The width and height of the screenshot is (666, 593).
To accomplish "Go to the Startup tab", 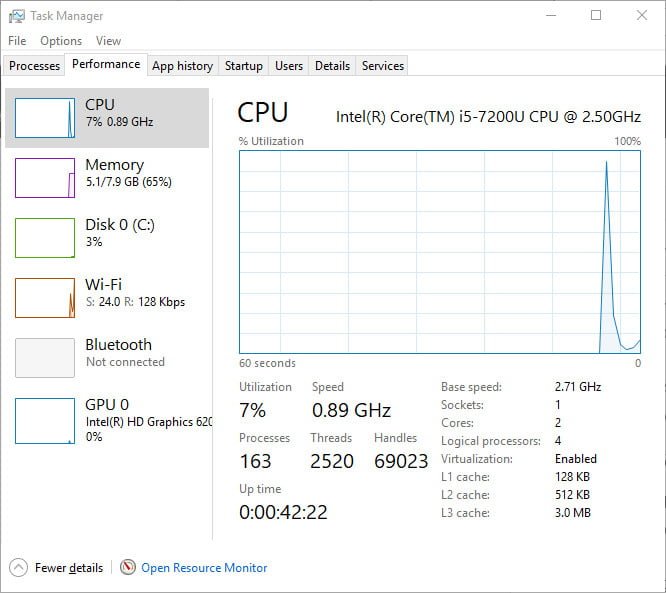I will tap(244, 66).
